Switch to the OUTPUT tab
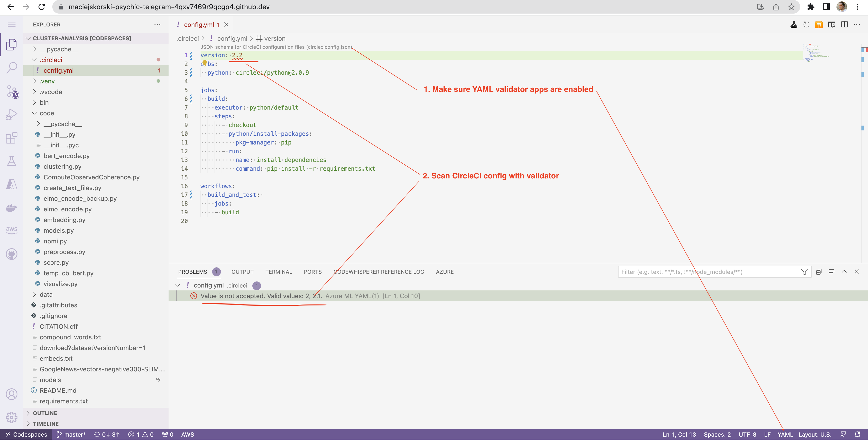The image size is (868, 440). (x=242, y=272)
